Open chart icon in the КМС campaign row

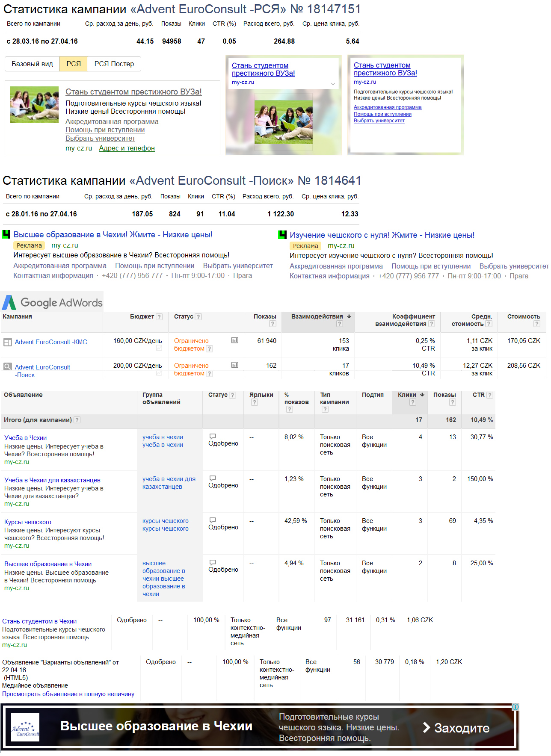234,340
